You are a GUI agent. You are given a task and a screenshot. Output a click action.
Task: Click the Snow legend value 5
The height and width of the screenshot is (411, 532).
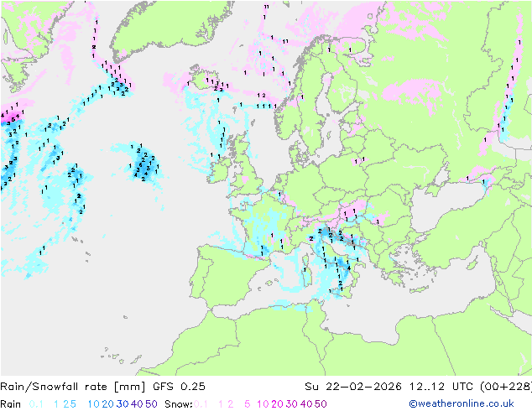248,404
